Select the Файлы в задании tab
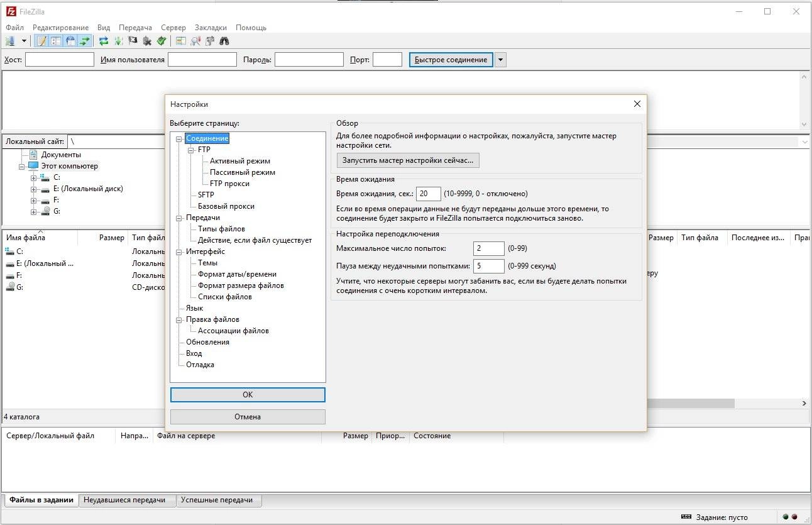Viewport: 812px width, 525px height. click(41, 500)
